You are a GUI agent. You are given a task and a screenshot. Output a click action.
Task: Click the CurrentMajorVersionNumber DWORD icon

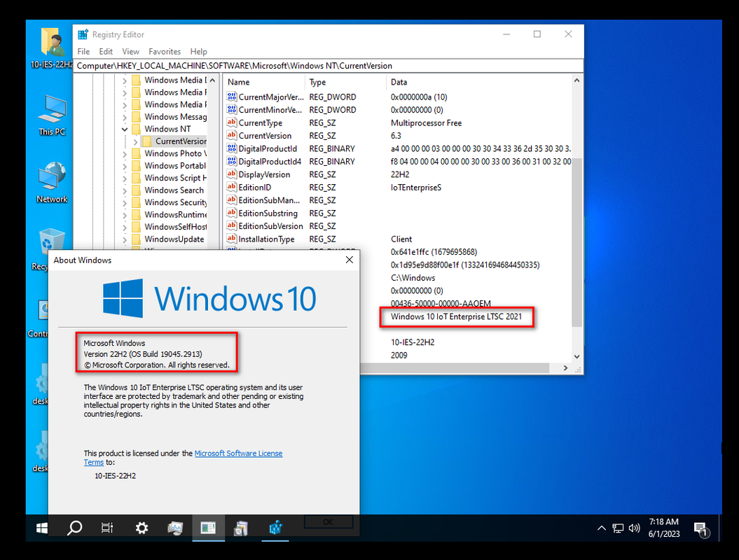click(231, 97)
